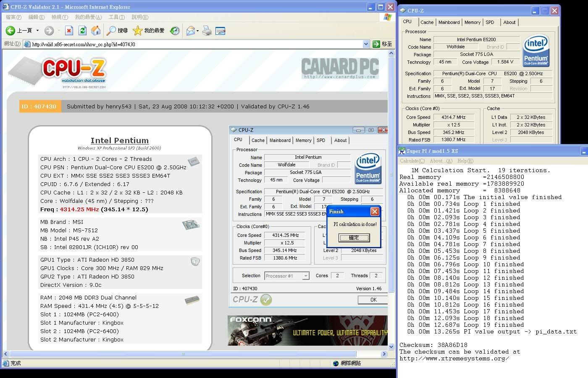Screen dimensions: 588x378
Task: Click the Foxconn advertisement banner
Action: (307, 331)
